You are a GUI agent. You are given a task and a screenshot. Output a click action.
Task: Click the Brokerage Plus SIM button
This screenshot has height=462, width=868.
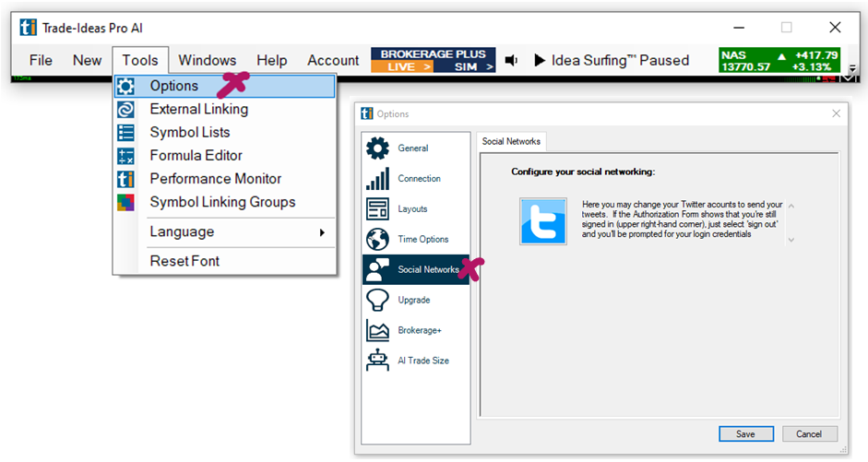coord(465,67)
